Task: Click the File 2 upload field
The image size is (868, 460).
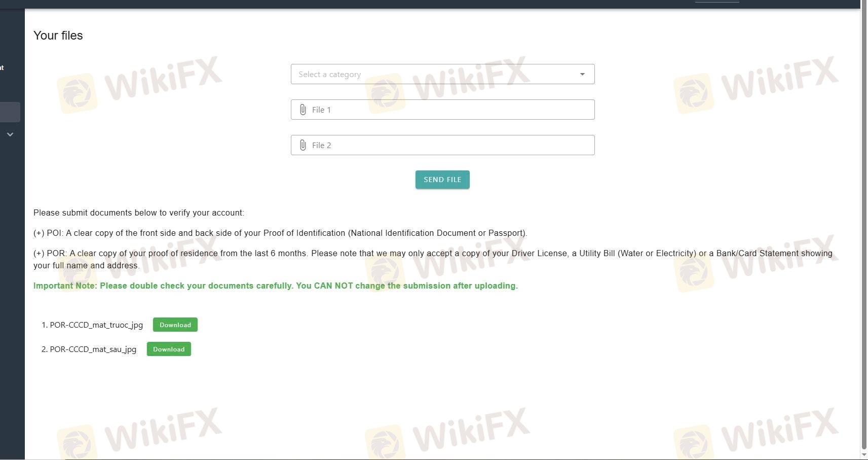Action: (442, 145)
